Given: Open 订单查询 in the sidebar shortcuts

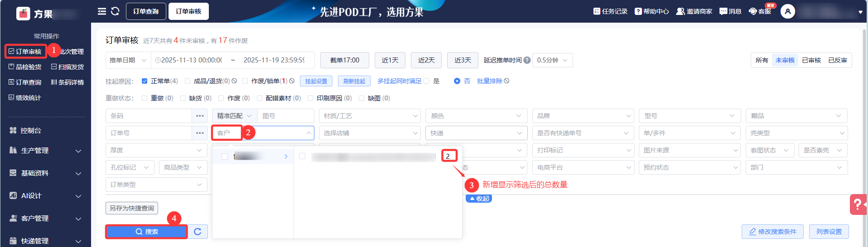Looking at the screenshot, I should pos(25,82).
